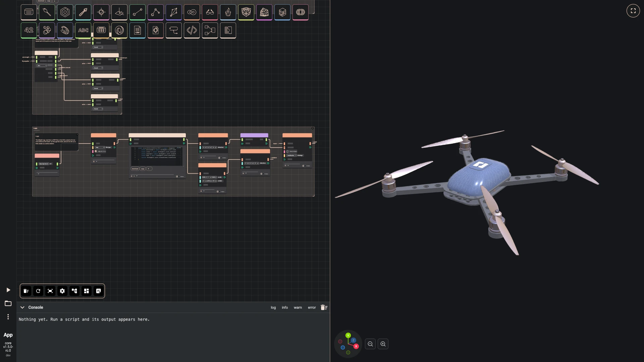This screenshot has height=362, width=644.
Task: Open the number "42" node category
Action: tap(29, 30)
